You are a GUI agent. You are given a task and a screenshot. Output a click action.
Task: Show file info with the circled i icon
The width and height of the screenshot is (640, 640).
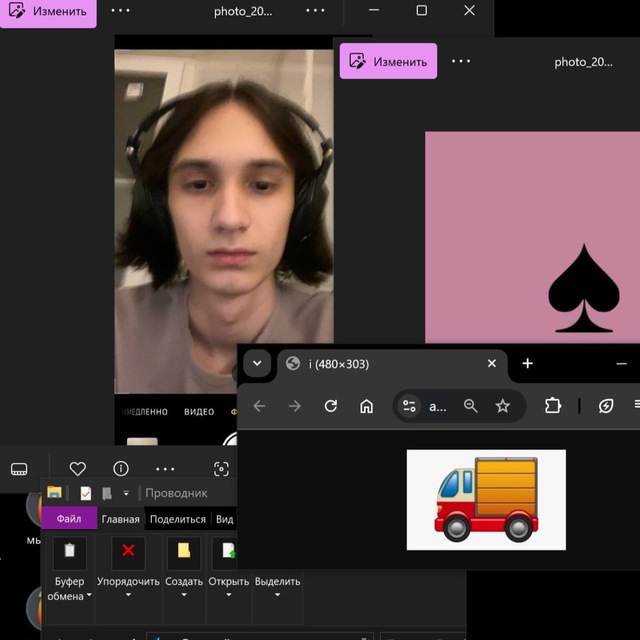tap(121, 469)
